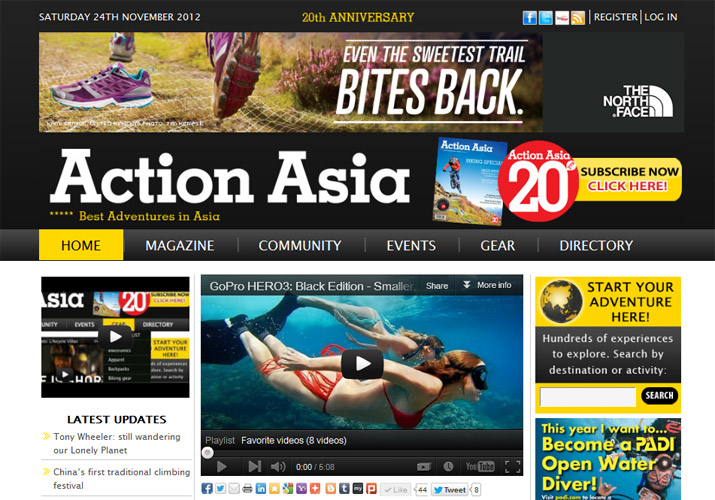Open the GEAR navigation tab
The height and width of the screenshot is (500, 715).
point(497,245)
